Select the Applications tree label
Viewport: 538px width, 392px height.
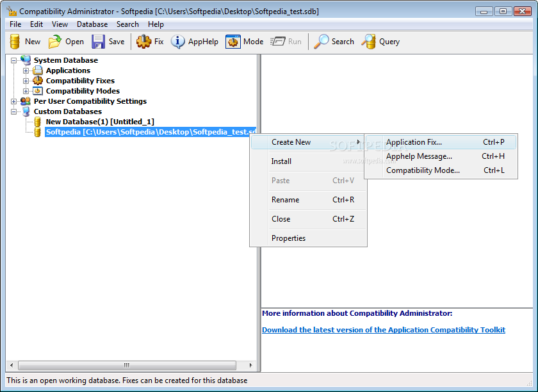(x=69, y=70)
